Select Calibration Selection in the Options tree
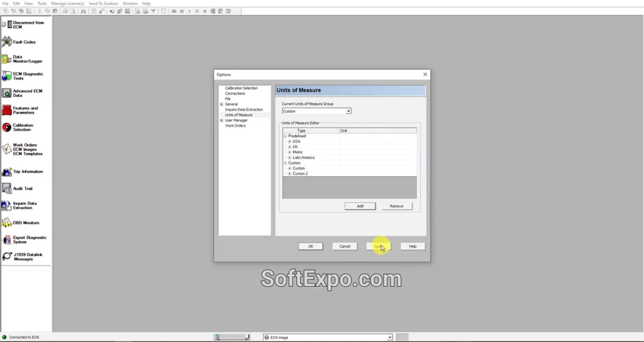644x342 pixels. click(241, 88)
